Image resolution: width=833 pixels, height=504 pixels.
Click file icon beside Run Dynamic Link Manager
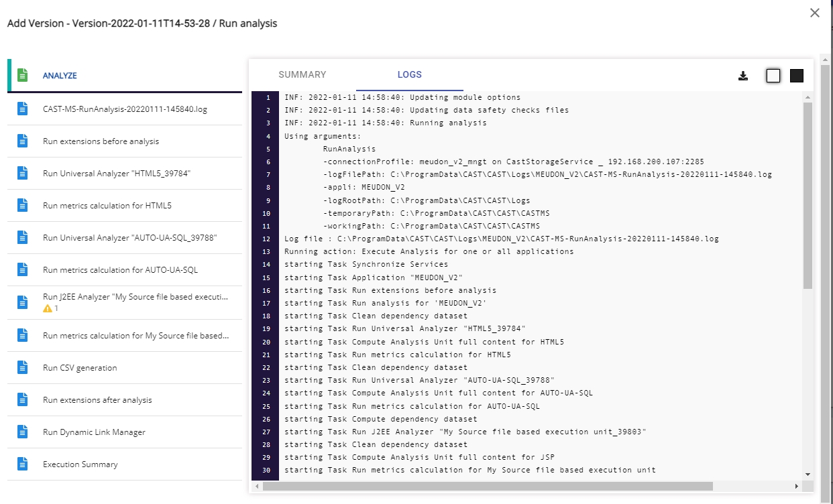pos(23,432)
